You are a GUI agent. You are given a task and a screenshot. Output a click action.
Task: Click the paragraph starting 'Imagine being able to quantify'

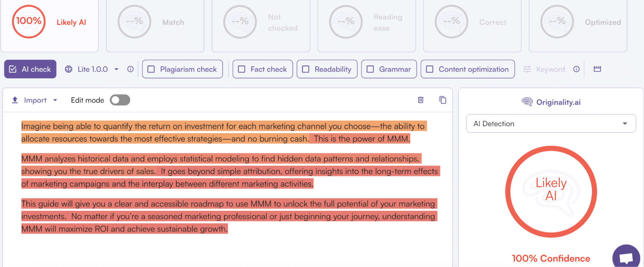click(224, 132)
